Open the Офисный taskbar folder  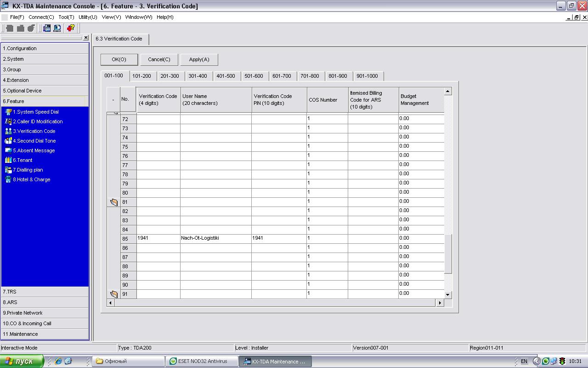click(128, 361)
